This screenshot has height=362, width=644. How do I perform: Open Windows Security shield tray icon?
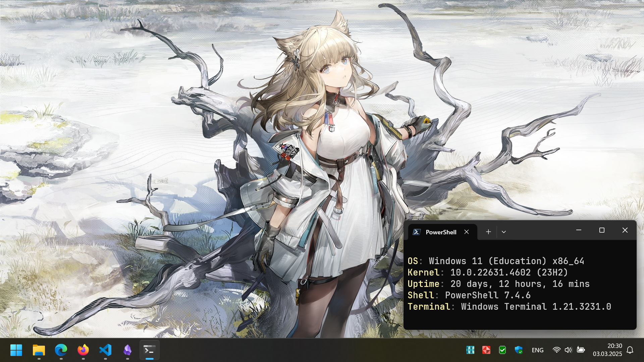[519, 350]
